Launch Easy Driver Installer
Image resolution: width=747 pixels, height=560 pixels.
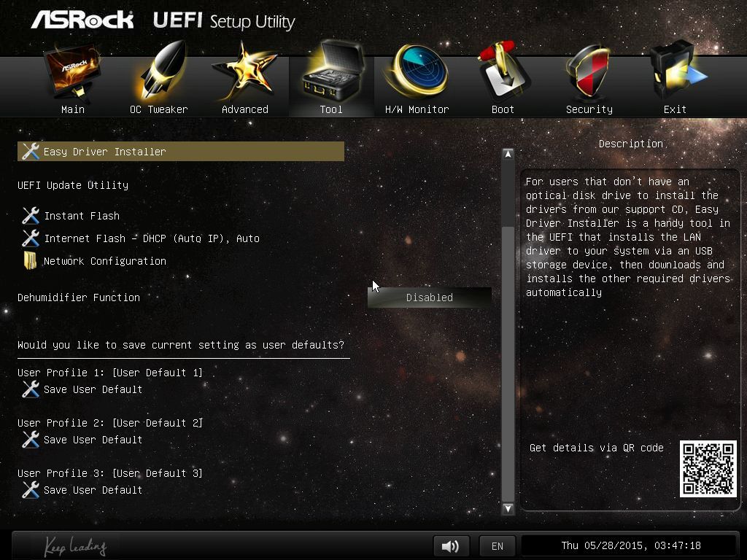coord(181,152)
